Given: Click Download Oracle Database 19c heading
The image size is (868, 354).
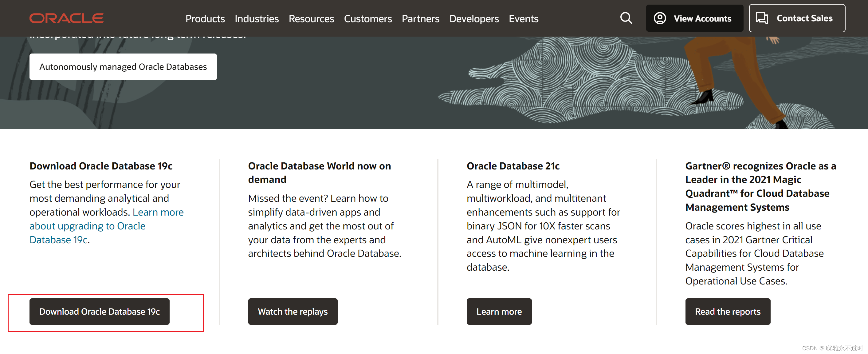Looking at the screenshot, I should 101,166.
